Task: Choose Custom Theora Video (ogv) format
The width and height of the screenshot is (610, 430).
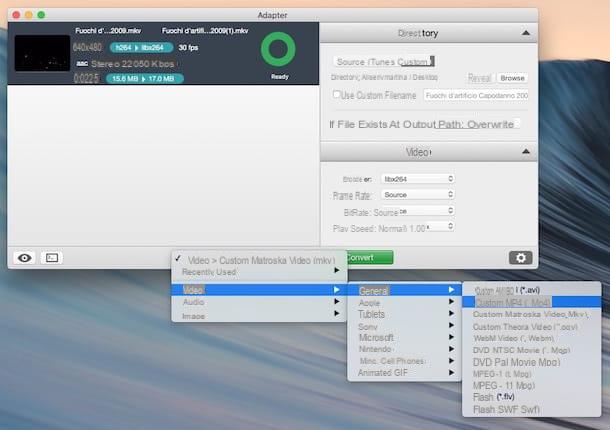Action: 531,326
